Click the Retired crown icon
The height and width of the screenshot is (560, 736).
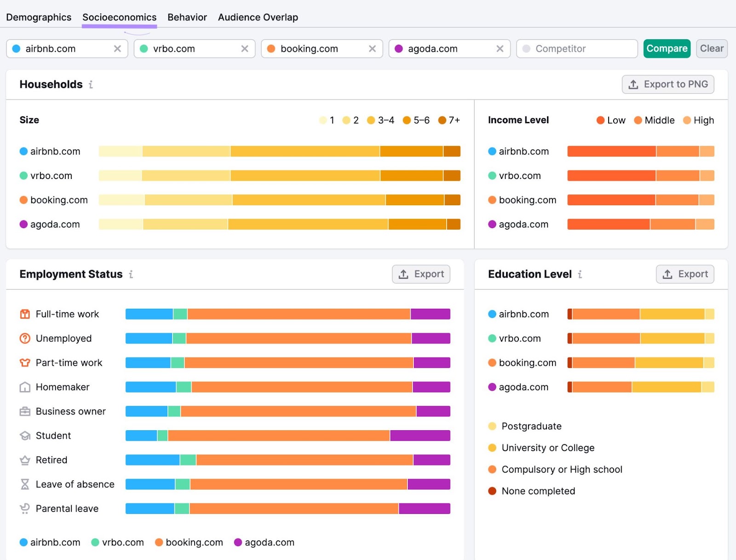(x=24, y=460)
